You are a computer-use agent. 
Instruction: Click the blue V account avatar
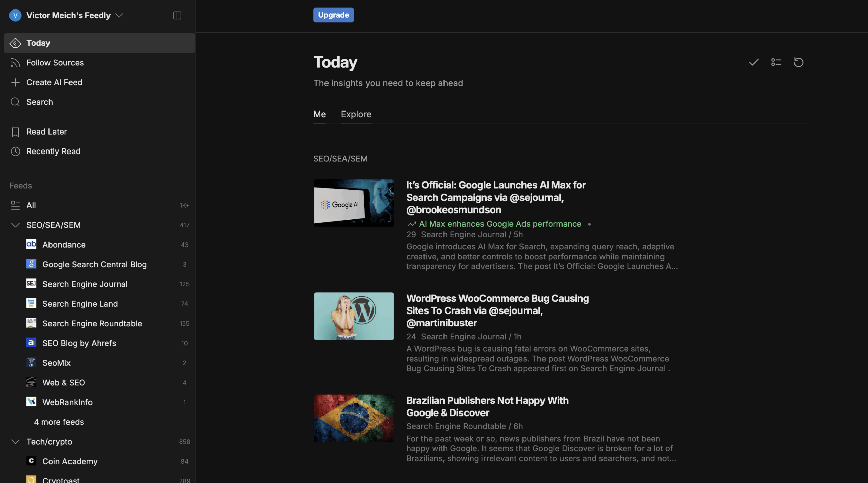pos(15,15)
